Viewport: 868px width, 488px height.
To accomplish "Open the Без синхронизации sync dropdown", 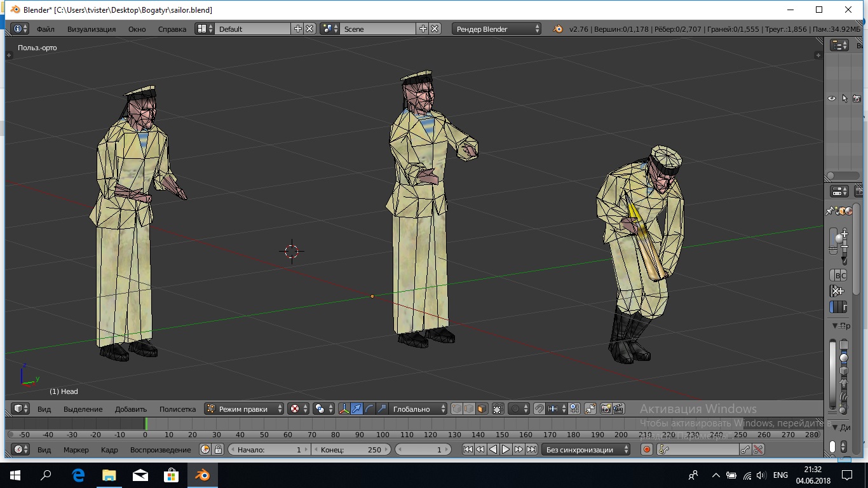I will pyautogui.click(x=586, y=450).
